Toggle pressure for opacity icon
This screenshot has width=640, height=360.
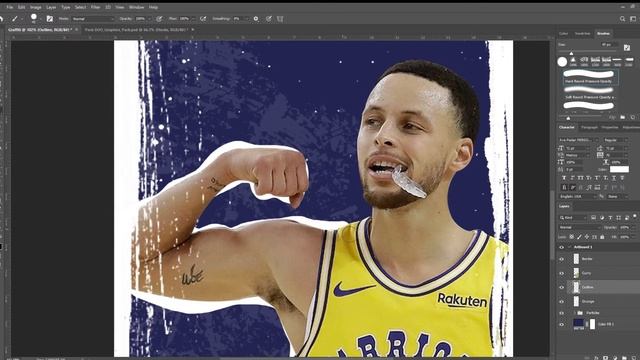[x=159, y=19]
